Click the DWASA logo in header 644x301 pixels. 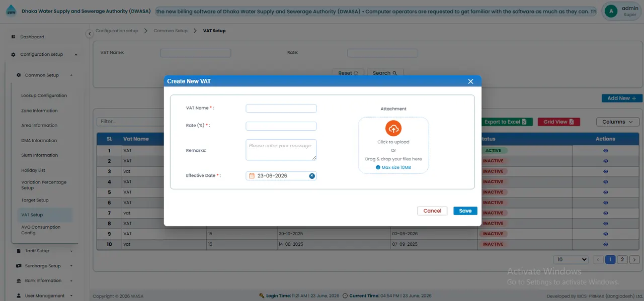coord(11,12)
